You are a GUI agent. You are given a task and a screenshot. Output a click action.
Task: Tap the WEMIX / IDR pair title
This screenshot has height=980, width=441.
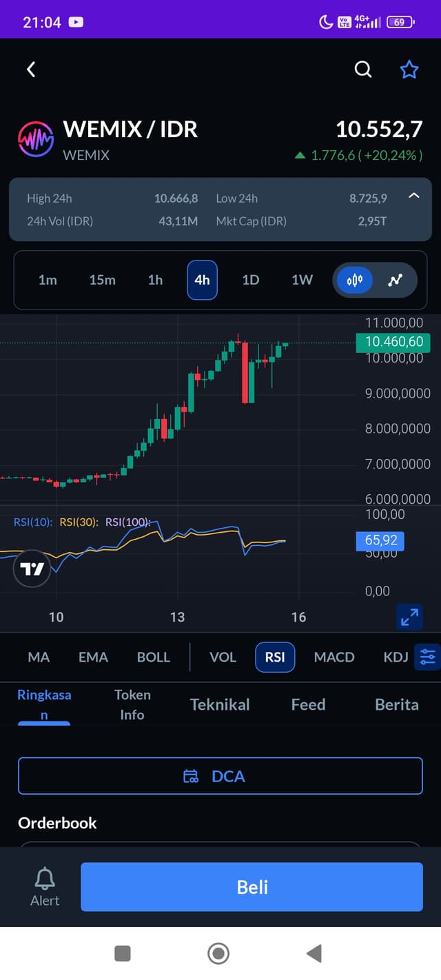pos(130,129)
